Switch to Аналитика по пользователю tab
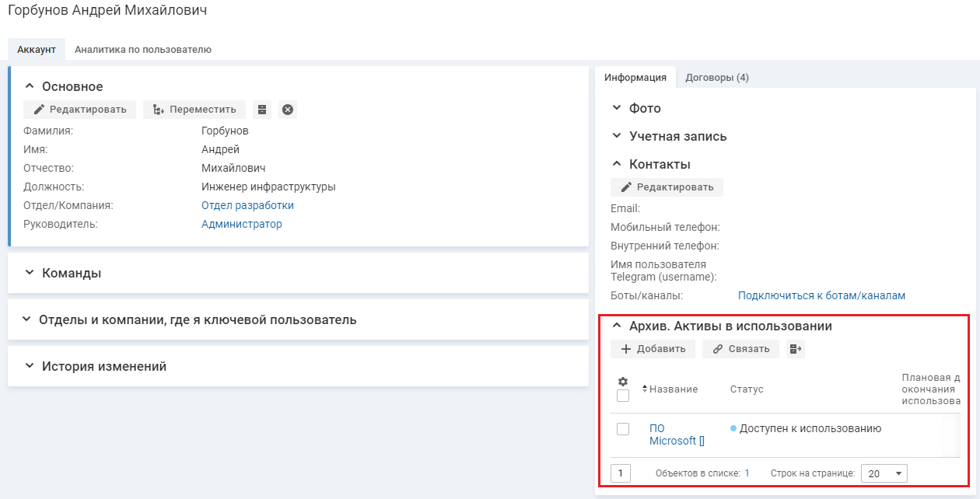The image size is (980, 499). pos(143,50)
